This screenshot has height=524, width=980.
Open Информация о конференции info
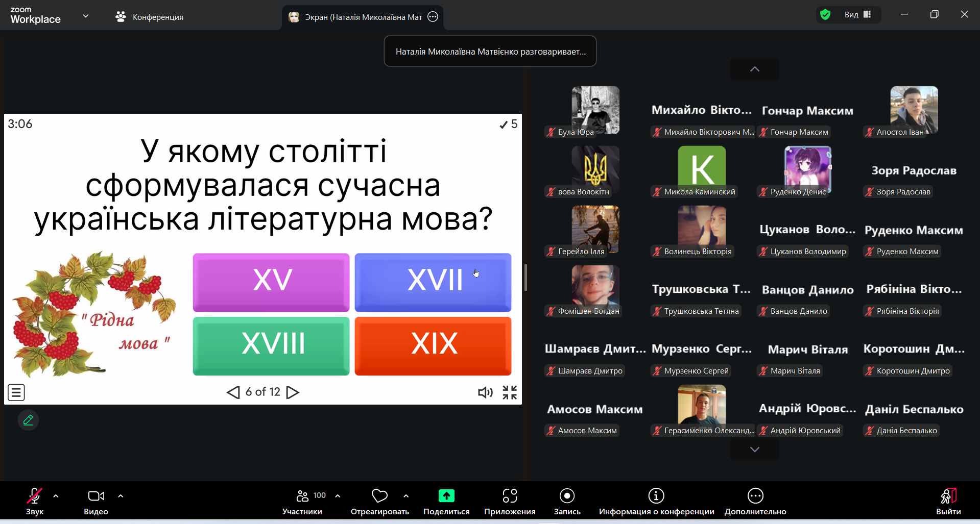(x=656, y=502)
